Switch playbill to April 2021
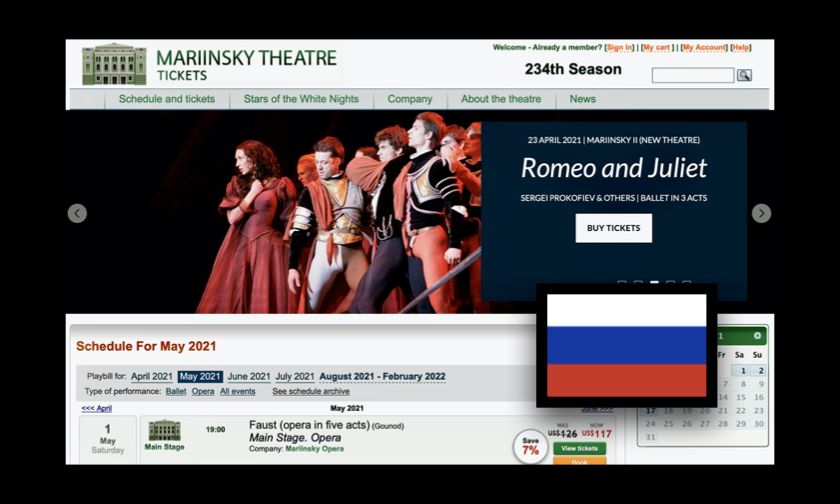Viewport: 840px width, 504px height. 152,377
